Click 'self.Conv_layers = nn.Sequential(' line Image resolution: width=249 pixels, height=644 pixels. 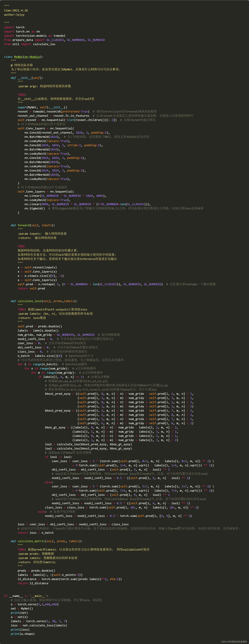pyautogui.click(x=46, y=128)
